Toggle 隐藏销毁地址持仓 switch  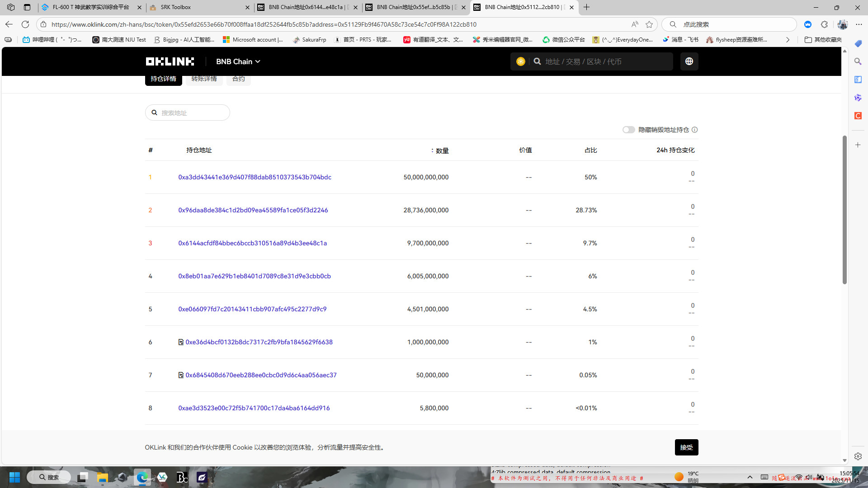pyautogui.click(x=628, y=130)
